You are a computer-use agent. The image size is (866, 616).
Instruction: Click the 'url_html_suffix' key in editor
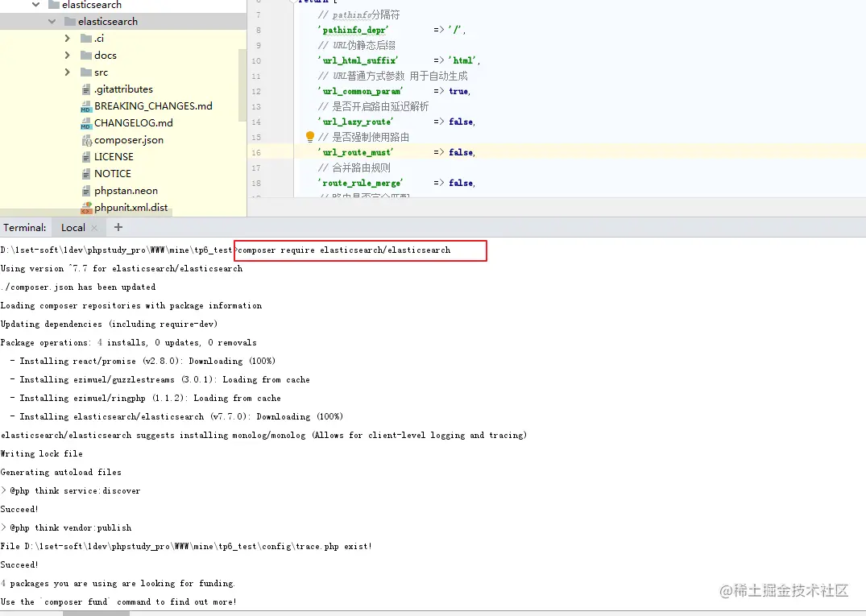(358, 60)
